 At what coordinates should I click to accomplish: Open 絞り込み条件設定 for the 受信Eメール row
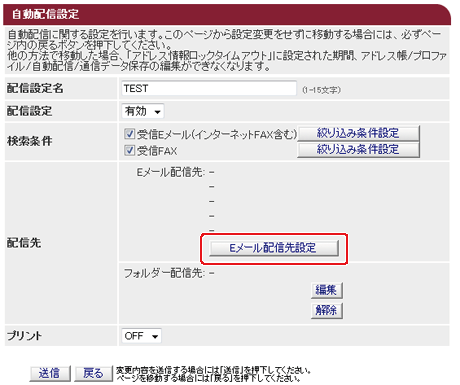point(358,133)
